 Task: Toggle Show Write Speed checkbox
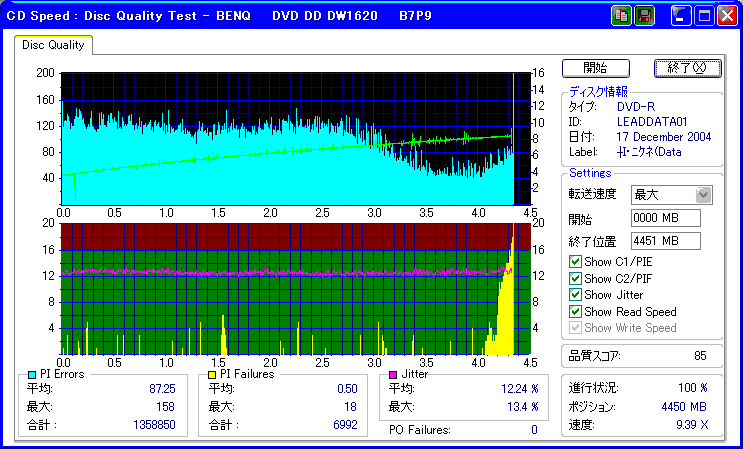[575, 328]
